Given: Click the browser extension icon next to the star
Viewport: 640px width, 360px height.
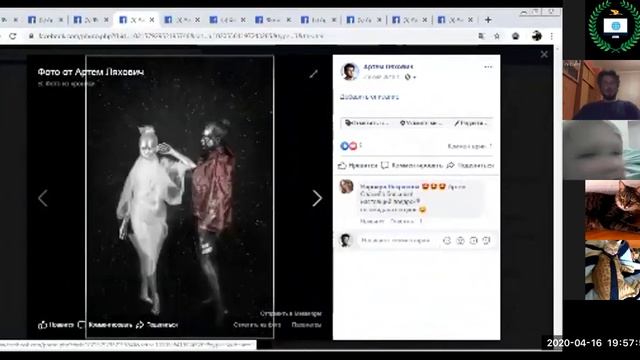Looking at the screenshot, I should pos(516,36).
